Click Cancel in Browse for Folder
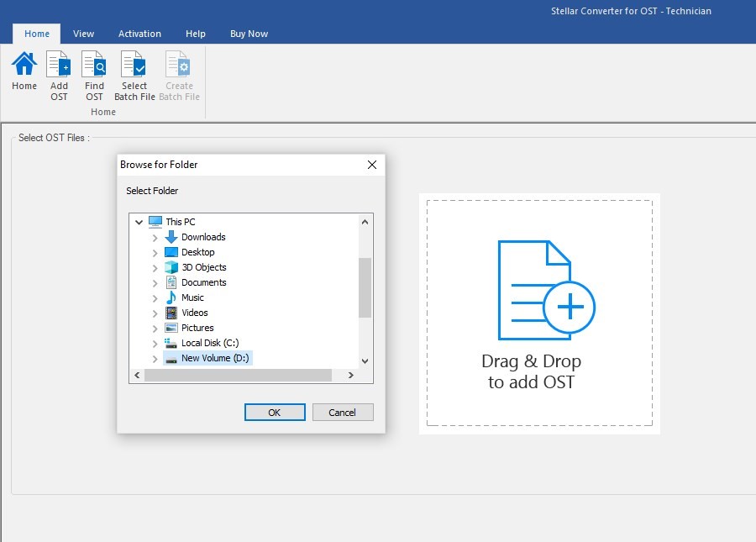The width and height of the screenshot is (756, 542). point(343,413)
